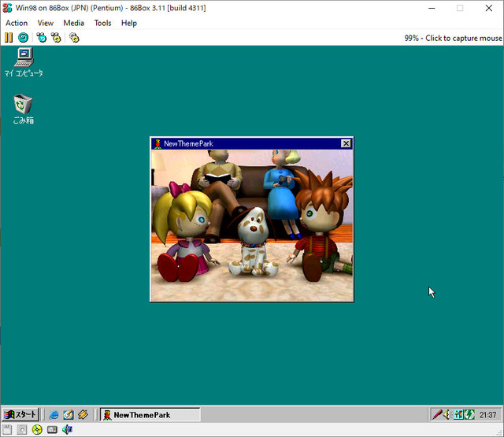Select the Recycle Bin (ごみ箱) desktop icon
The image size is (504, 437).
point(23,109)
